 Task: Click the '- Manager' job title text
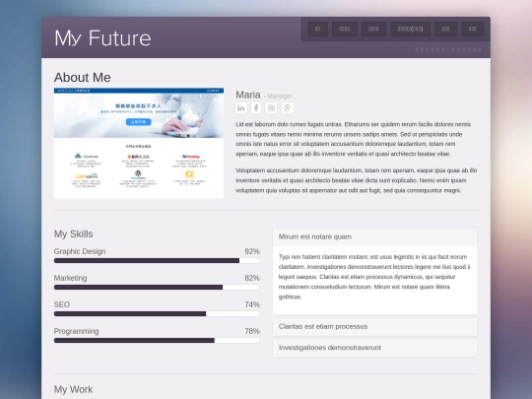278,96
